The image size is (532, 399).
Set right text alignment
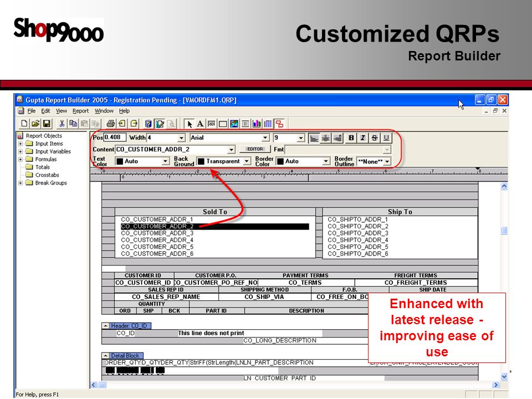tap(337, 138)
